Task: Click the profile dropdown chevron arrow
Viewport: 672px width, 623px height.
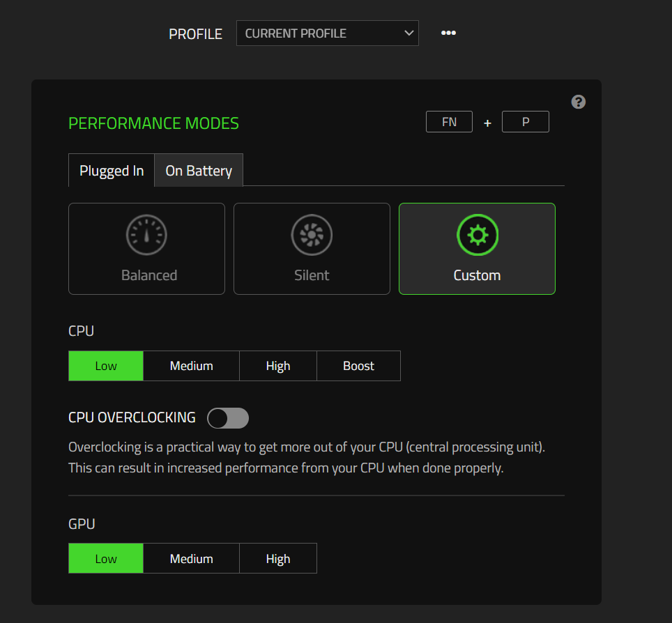Action: [408, 33]
